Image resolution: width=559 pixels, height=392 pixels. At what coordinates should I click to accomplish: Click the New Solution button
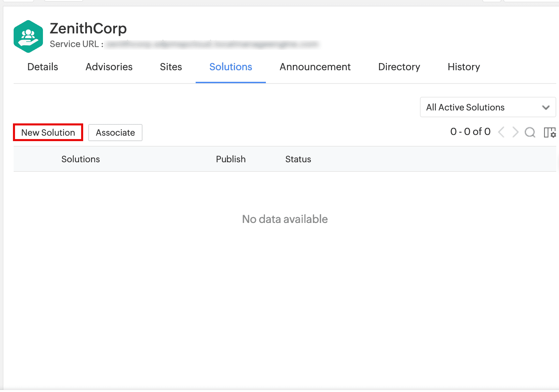click(x=48, y=133)
